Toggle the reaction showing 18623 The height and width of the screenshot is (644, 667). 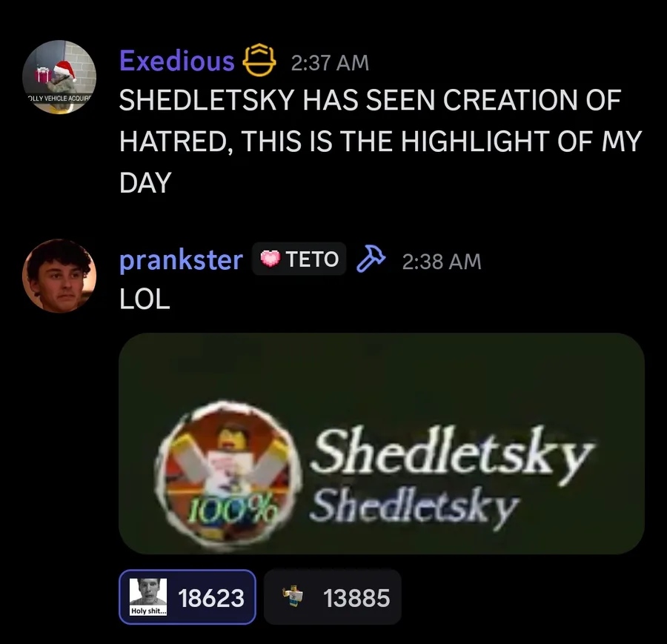(188, 597)
